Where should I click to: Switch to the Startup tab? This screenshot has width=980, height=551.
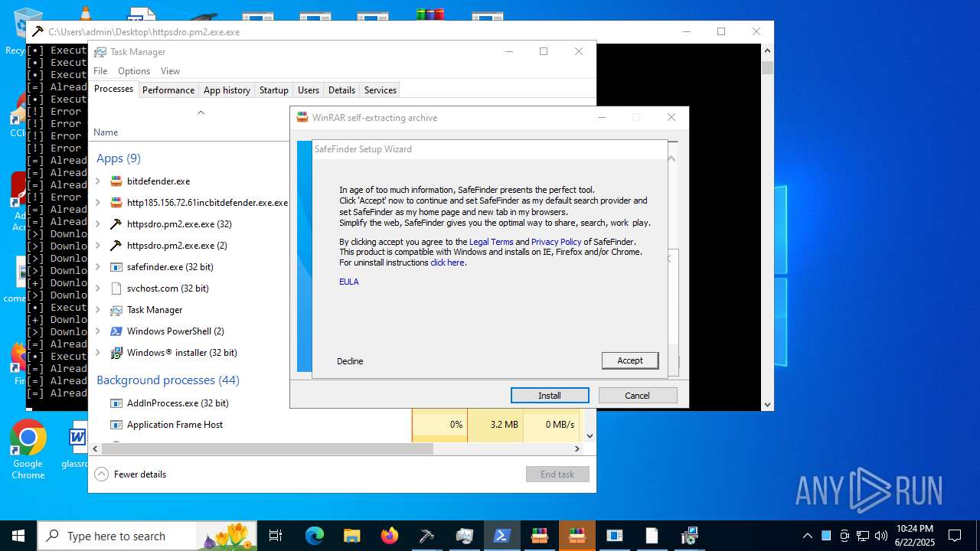[273, 90]
